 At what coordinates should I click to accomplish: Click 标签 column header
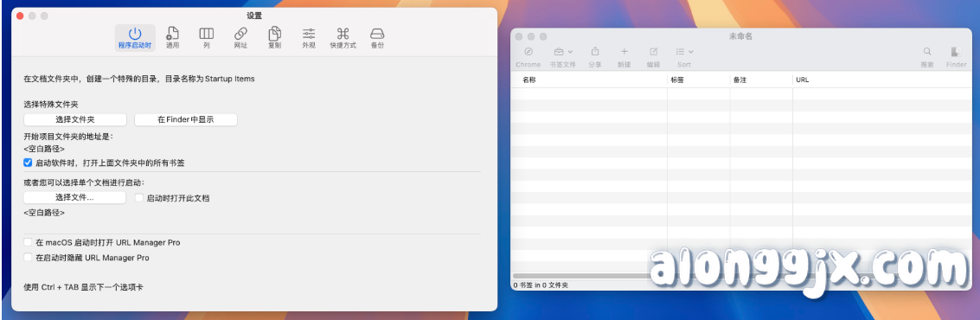[699, 80]
